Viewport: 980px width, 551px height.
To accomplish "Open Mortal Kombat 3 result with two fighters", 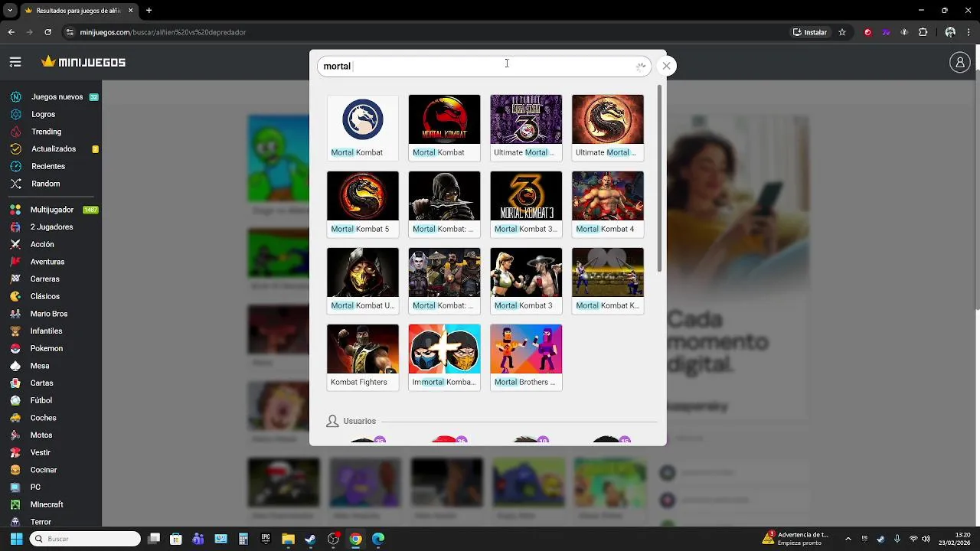I will (526, 280).
